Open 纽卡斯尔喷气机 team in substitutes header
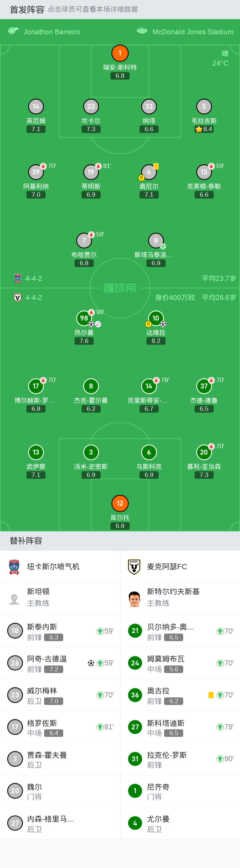The image size is (240, 868). point(53,567)
